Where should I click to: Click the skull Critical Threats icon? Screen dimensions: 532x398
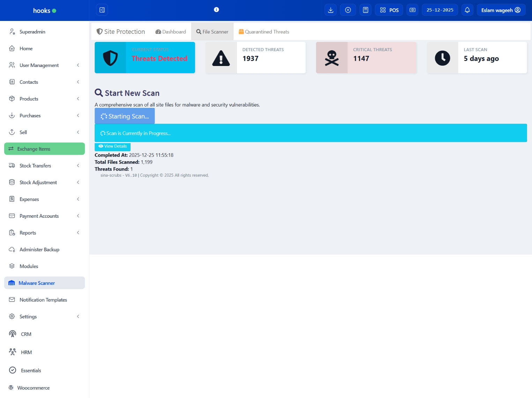click(x=332, y=58)
